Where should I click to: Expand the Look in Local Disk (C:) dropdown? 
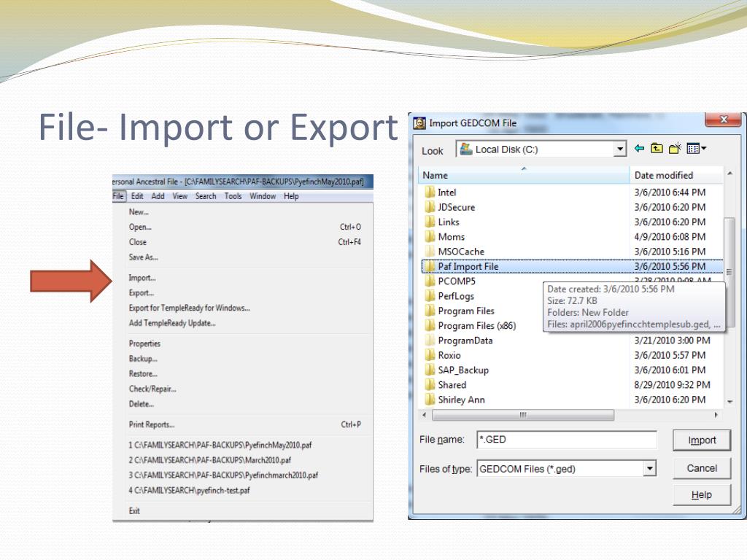tap(619, 149)
